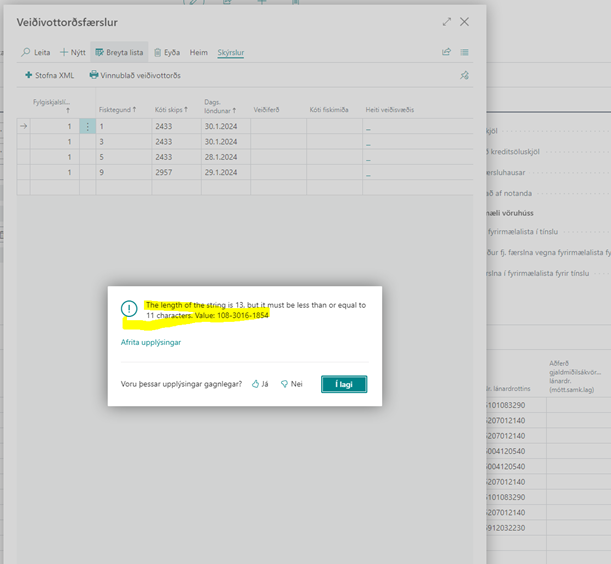Click the Í lagi button in the error dialog
The height and width of the screenshot is (564, 611).
coord(344,384)
